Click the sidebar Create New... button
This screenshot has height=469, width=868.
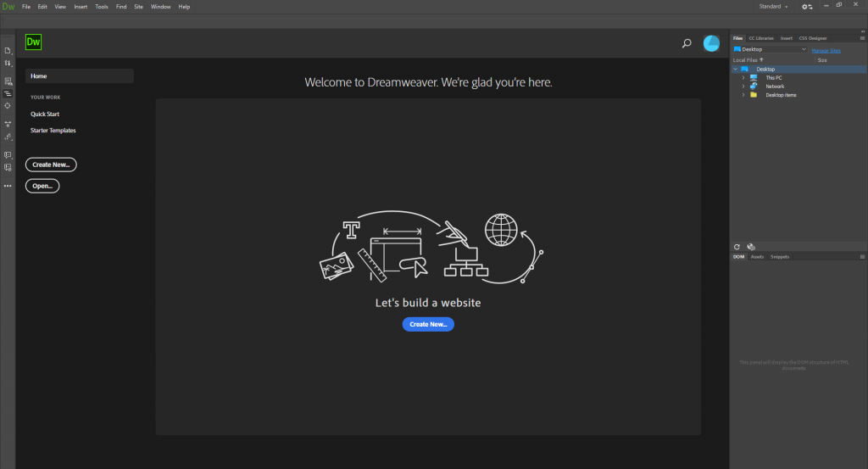[51, 165]
